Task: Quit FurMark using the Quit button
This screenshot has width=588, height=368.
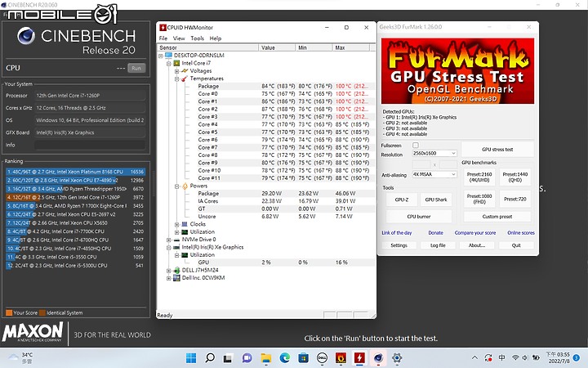Action: coord(516,245)
